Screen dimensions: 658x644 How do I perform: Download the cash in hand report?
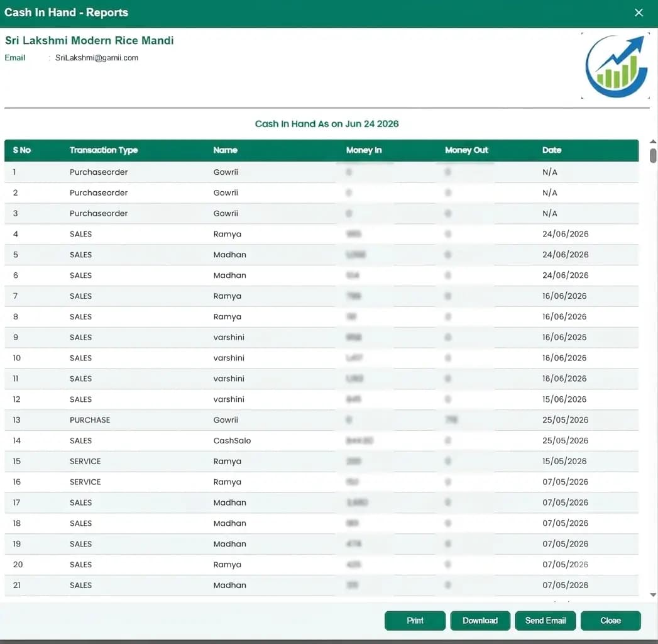pyautogui.click(x=480, y=621)
